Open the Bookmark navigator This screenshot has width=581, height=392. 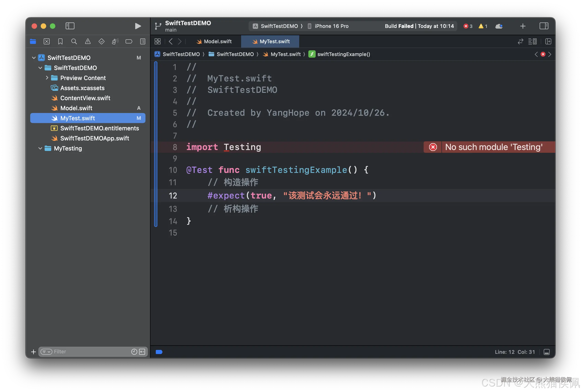[x=60, y=41]
